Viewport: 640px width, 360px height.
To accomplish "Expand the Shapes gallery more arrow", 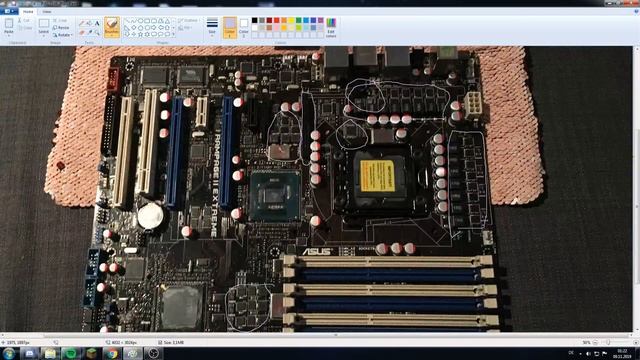I will pyautogui.click(x=173, y=34).
